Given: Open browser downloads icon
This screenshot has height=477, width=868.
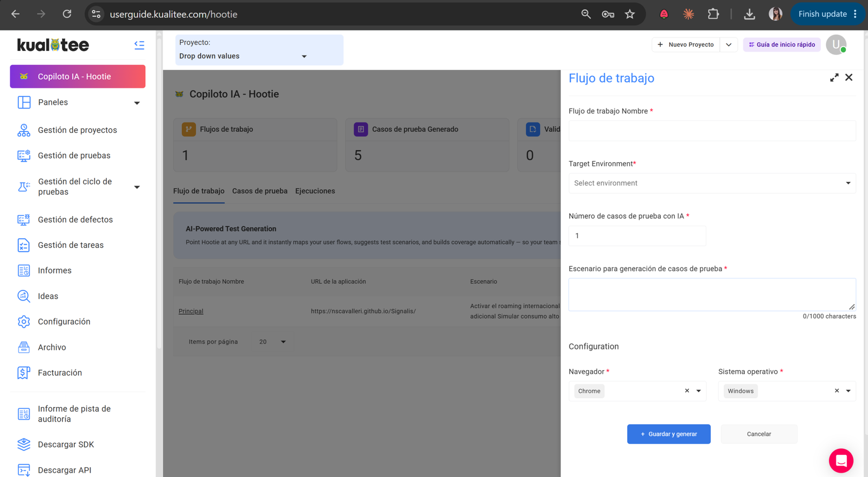Looking at the screenshot, I should click(749, 14).
